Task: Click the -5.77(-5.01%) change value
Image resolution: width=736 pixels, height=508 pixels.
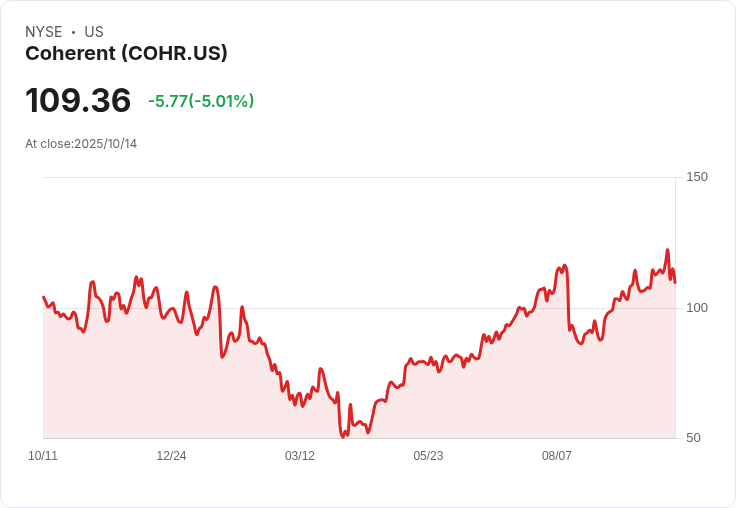Action: click(x=201, y=101)
